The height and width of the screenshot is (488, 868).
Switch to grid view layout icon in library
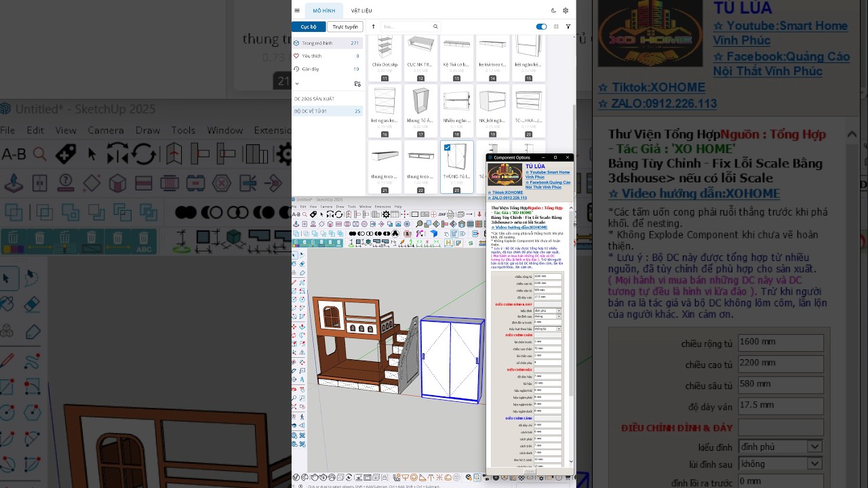[556, 26]
